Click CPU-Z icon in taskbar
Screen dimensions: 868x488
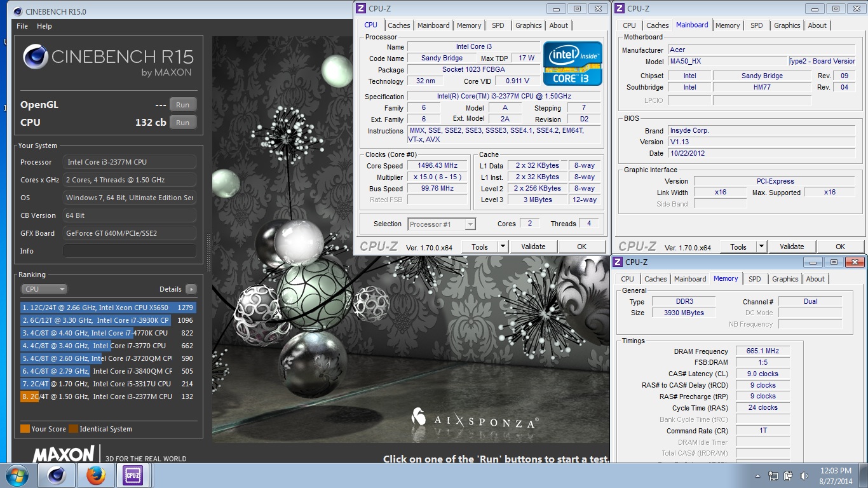click(x=133, y=475)
